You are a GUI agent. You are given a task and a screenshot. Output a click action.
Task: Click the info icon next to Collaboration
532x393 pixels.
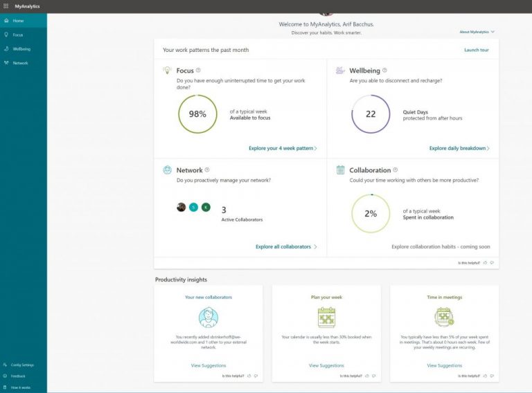pyautogui.click(x=396, y=170)
